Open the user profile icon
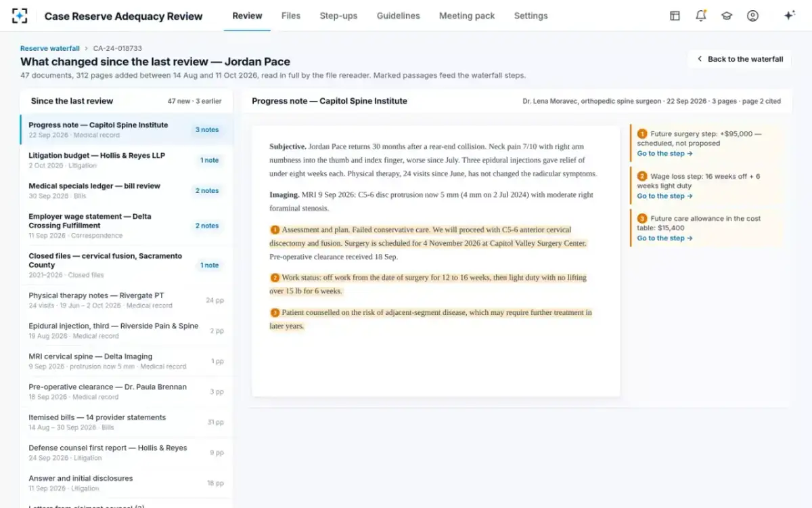812x508 pixels. pos(752,16)
